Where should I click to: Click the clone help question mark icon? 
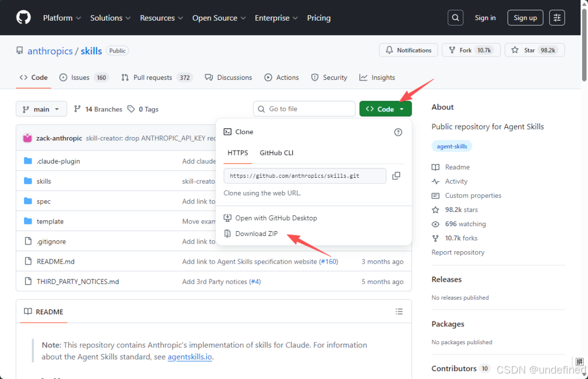point(398,132)
